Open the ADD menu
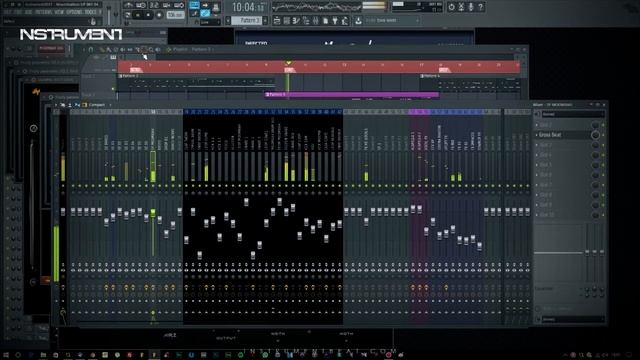This screenshot has width=640, height=360. click(28, 12)
